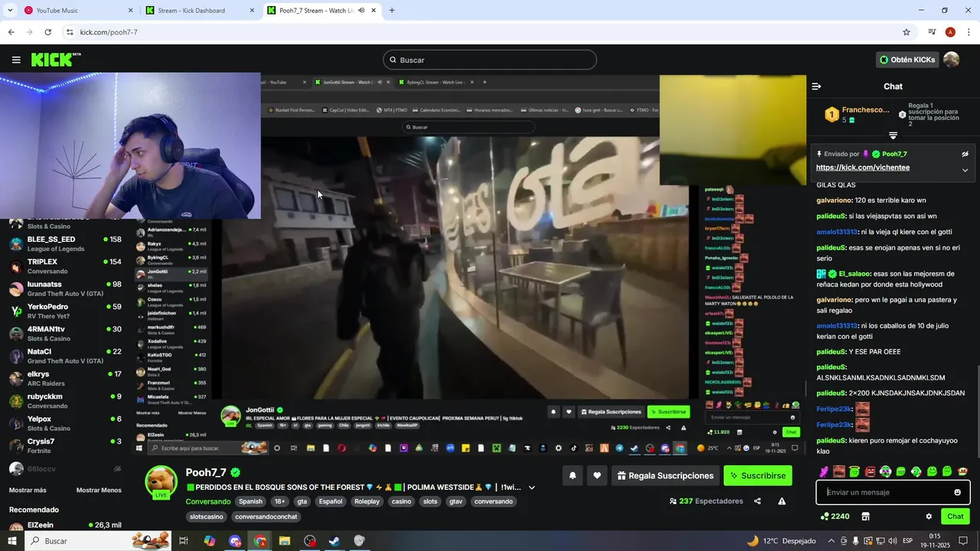Insert the angry red face emote

tap(870, 471)
